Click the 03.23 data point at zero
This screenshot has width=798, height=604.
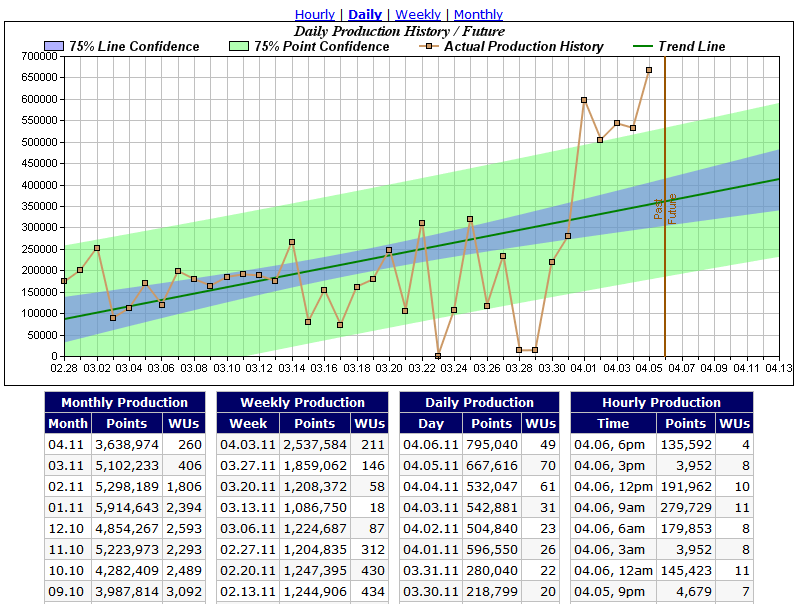pyautogui.click(x=438, y=356)
